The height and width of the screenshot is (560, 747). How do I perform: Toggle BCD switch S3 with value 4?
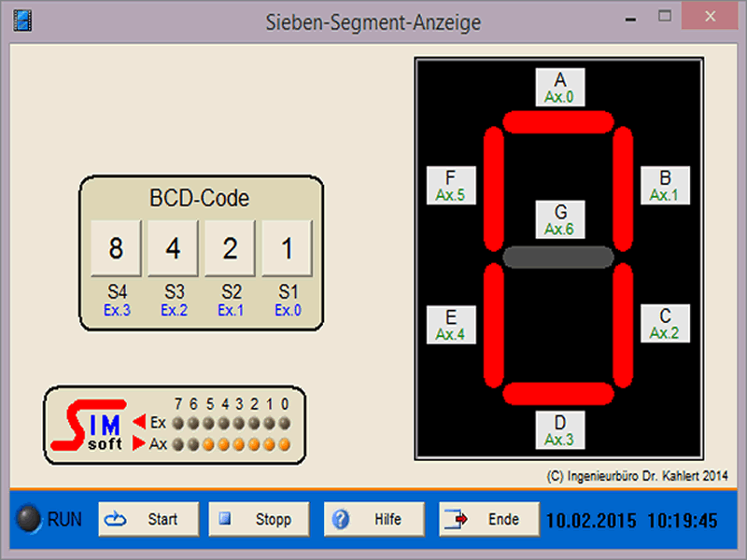(x=173, y=248)
